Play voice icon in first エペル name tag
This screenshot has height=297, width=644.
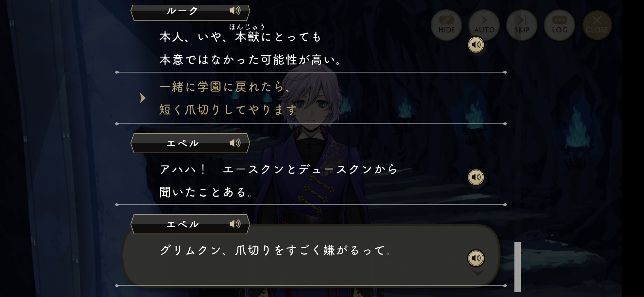(x=235, y=143)
